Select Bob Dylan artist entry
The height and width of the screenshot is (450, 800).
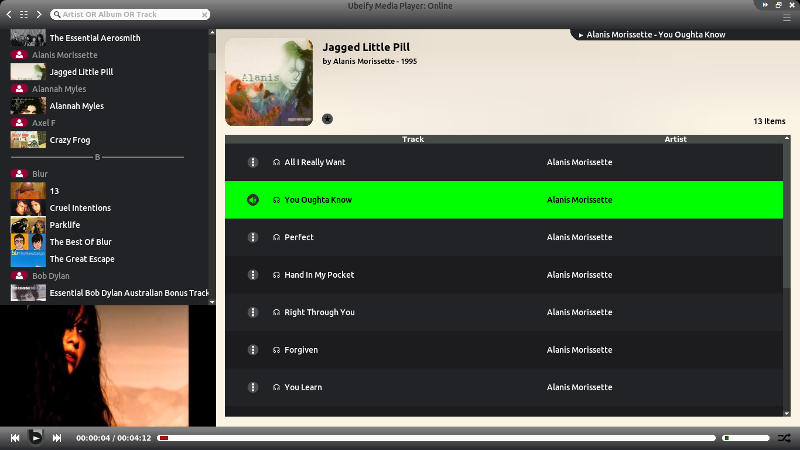51,276
